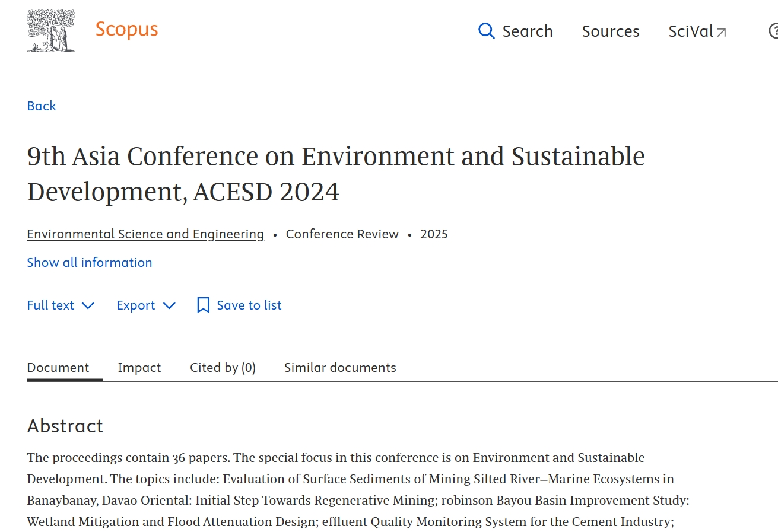Click the help question mark icon
This screenshot has height=532, width=778.
tap(773, 31)
